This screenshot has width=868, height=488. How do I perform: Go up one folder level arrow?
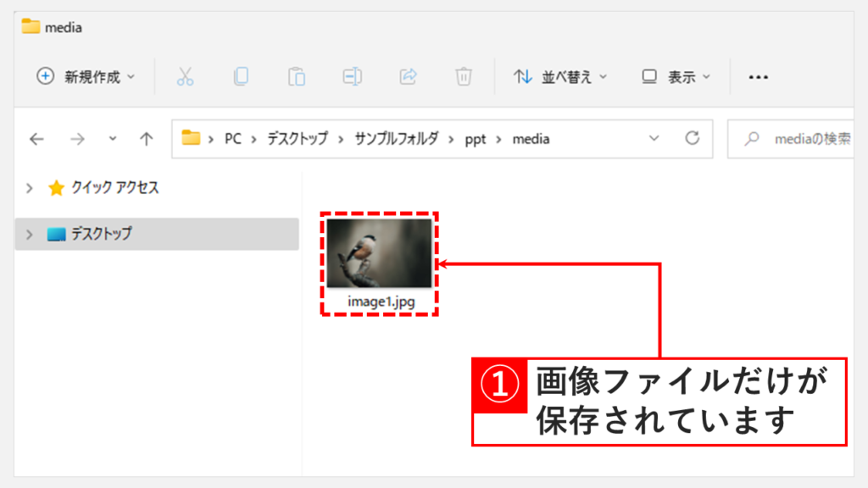146,140
